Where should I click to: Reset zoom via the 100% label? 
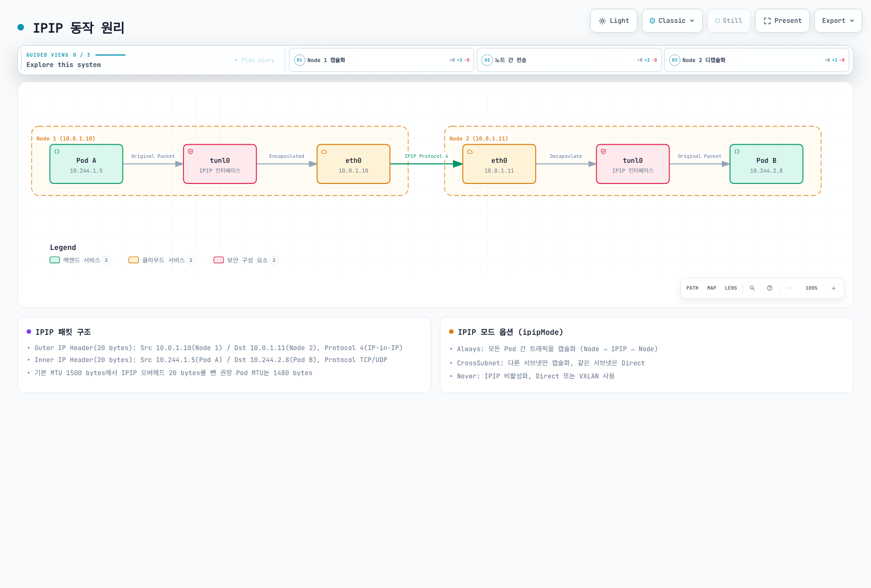click(812, 288)
